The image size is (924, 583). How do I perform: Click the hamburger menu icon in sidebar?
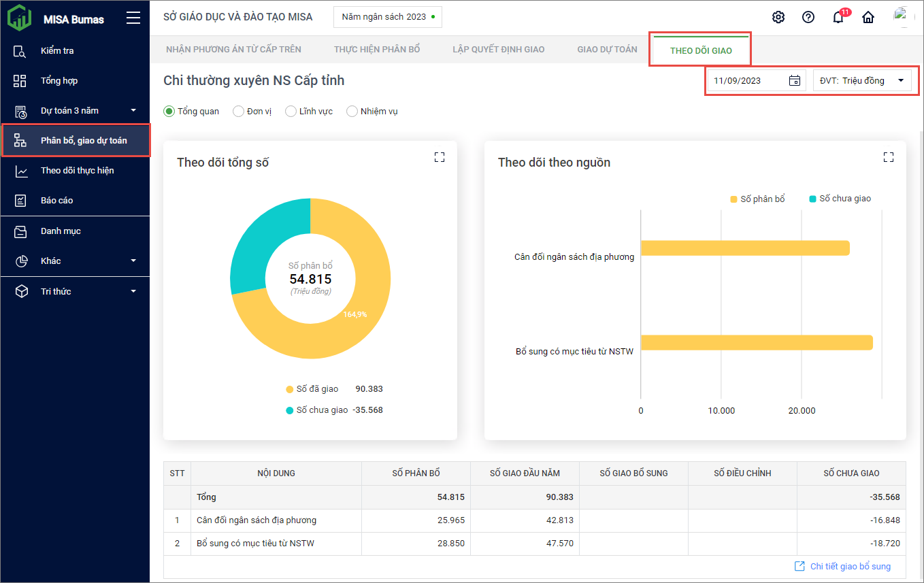(133, 18)
